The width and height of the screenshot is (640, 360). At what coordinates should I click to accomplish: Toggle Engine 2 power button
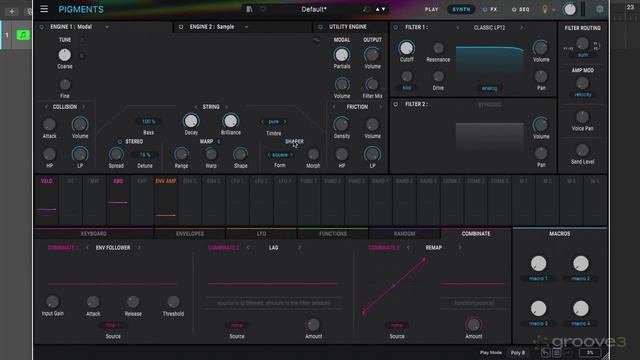coord(181,27)
